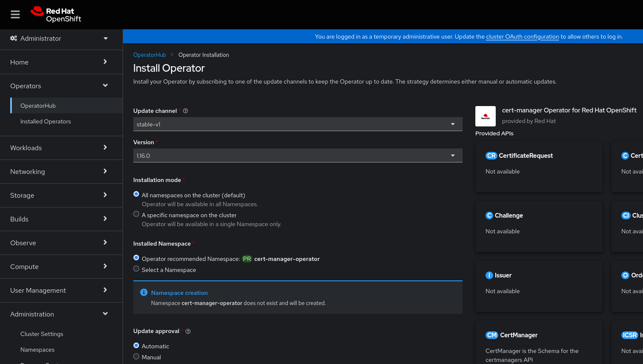
Task: Open Installed Operators in sidebar
Action: point(45,121)
